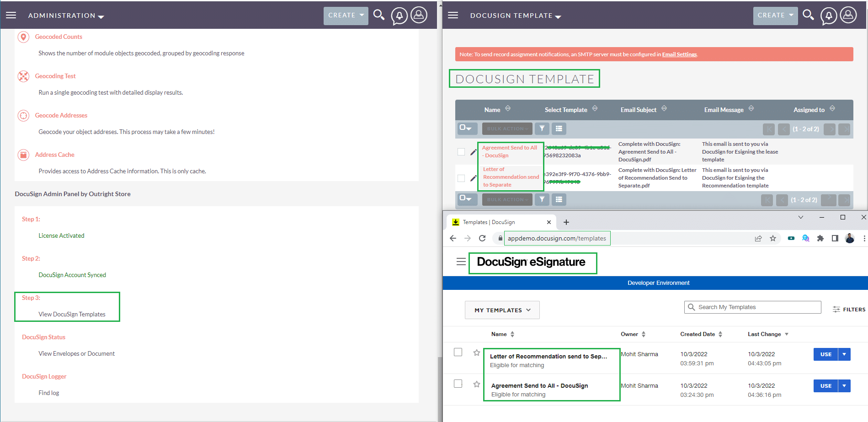Click the Geocode Addresses icon
868x422 pixels.
(x=23, y=116)
